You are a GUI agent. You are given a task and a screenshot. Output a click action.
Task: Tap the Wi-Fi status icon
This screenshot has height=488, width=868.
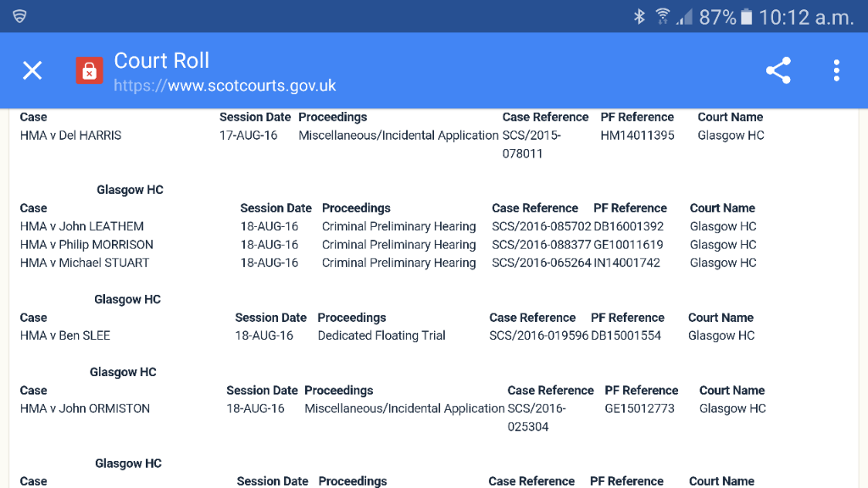tap(662, 16)
